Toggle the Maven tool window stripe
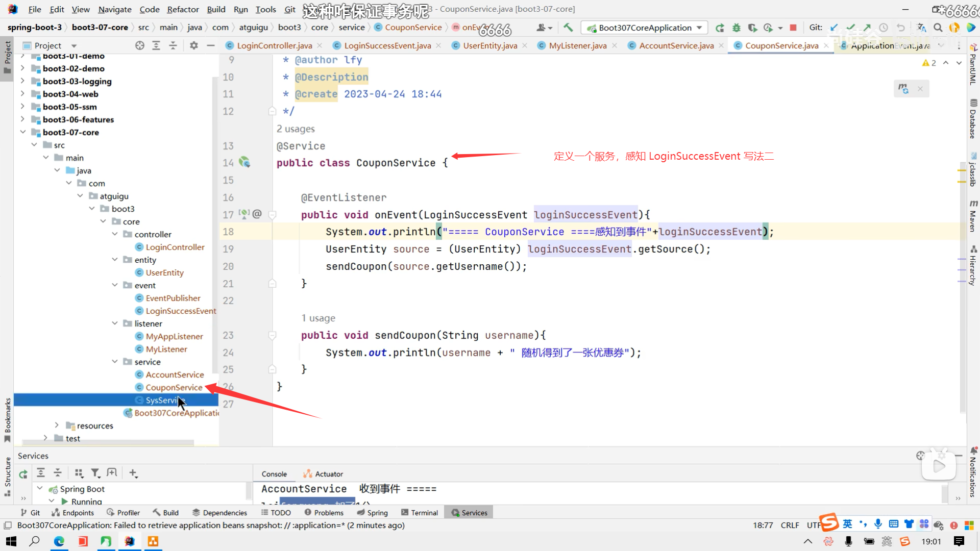The height and width of the screenshot is (551, 980). pos(973,217)
